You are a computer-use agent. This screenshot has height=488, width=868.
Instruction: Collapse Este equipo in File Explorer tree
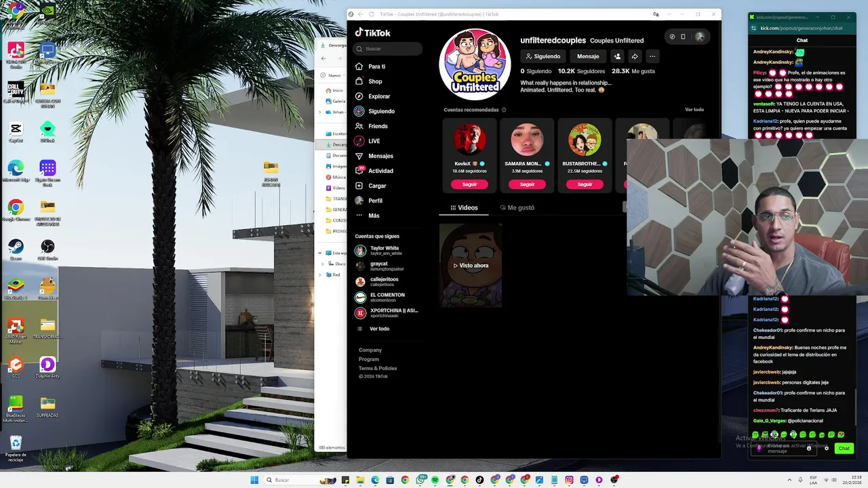[x=320, y=253]
